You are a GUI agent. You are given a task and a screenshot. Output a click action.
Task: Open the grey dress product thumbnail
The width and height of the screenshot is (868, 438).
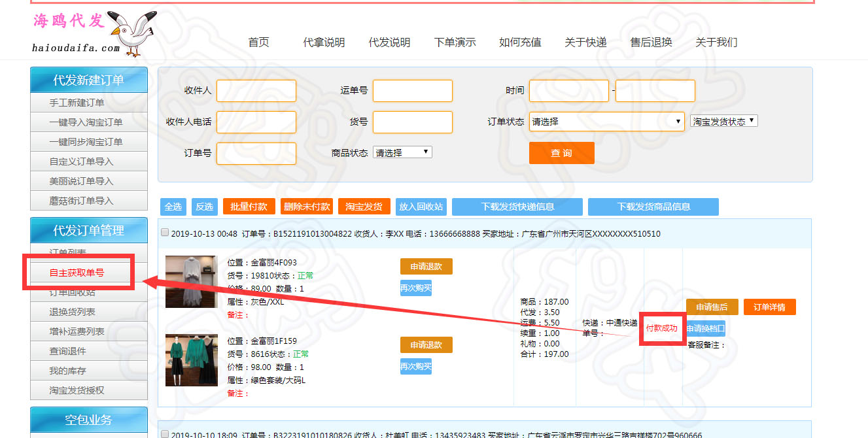[x=191, y=282]
